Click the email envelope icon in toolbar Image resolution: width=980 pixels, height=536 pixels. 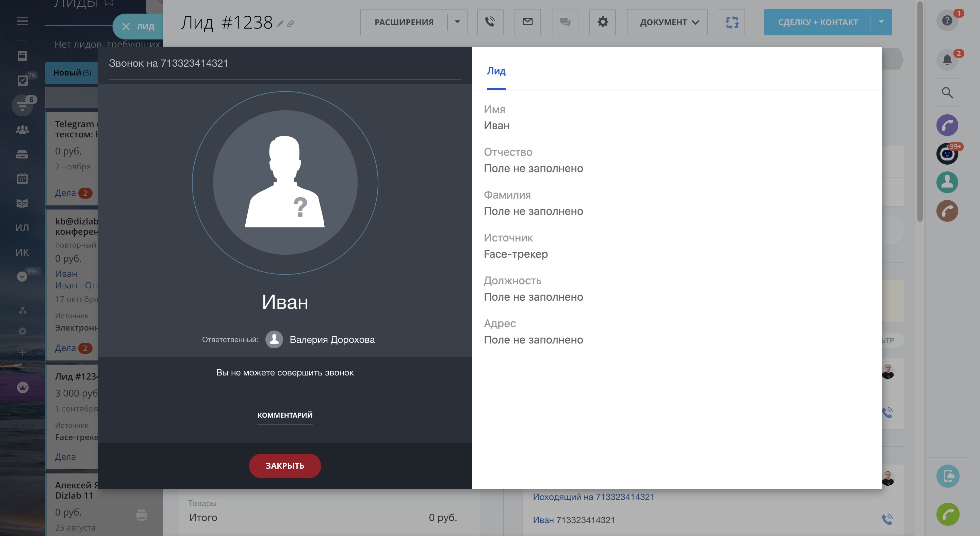[x=527, y=22]
